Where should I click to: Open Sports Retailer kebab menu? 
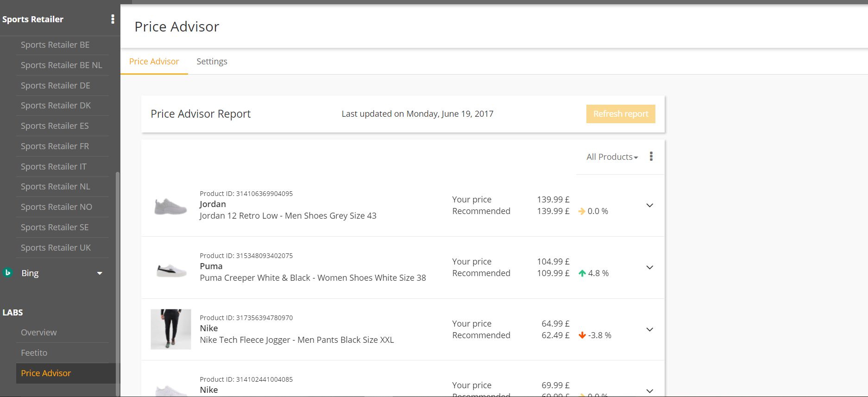pyautogui.click(x=113, y=19)
